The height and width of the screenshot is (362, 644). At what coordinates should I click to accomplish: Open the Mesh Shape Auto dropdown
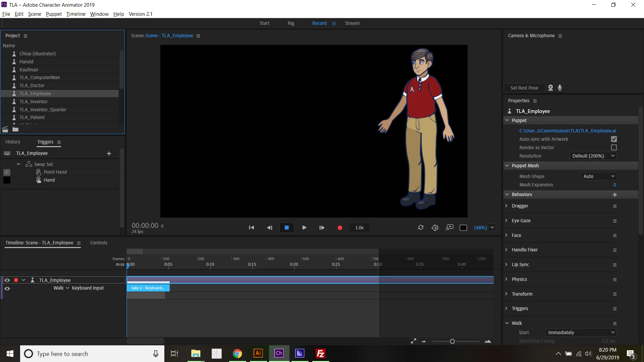[599, 176]
